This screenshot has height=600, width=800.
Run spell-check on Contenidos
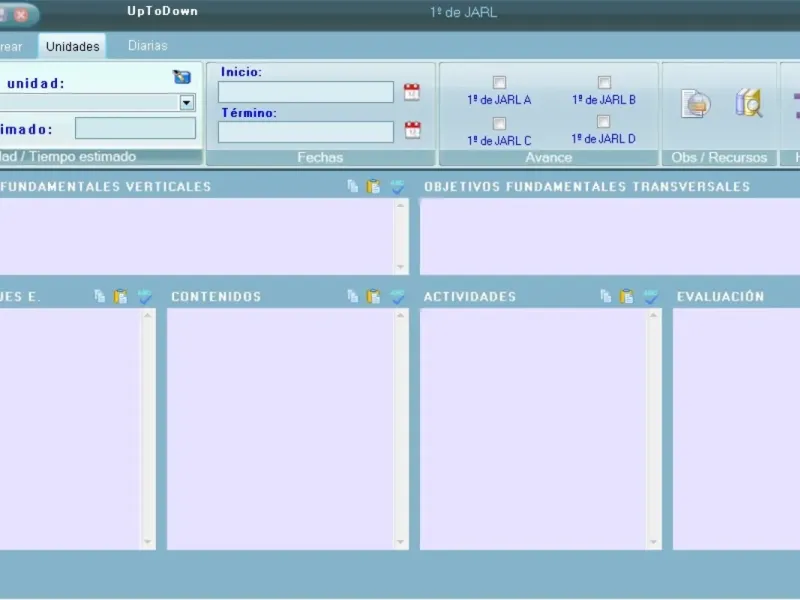tap(397, 296)
